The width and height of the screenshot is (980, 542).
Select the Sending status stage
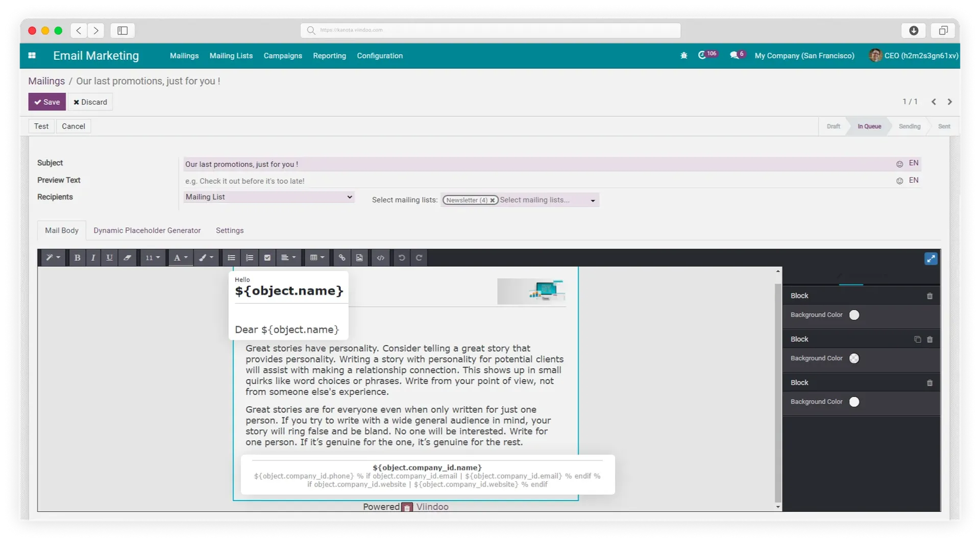[910, 127]
